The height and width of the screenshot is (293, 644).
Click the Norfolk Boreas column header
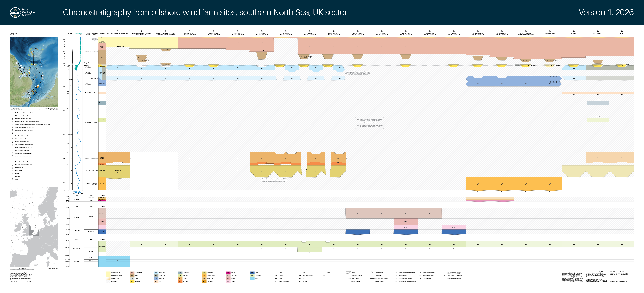(550, 34)
